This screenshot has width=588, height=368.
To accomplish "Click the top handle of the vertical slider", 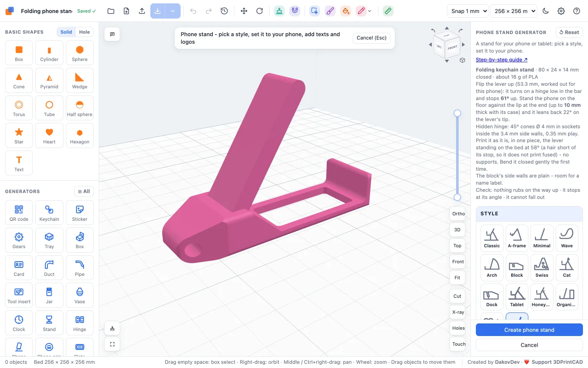I will [457, 113].
